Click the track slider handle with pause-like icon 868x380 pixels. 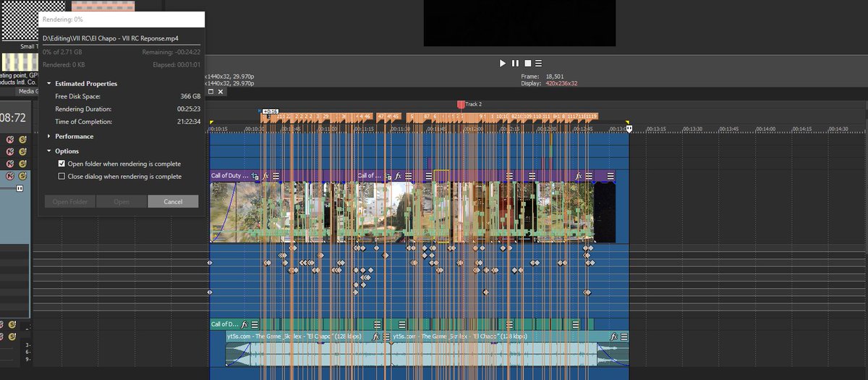coord(20,188)
